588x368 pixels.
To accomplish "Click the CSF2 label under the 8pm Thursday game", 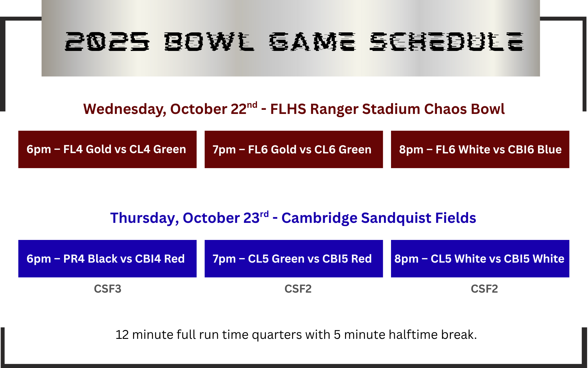I will tap(484, 289).
